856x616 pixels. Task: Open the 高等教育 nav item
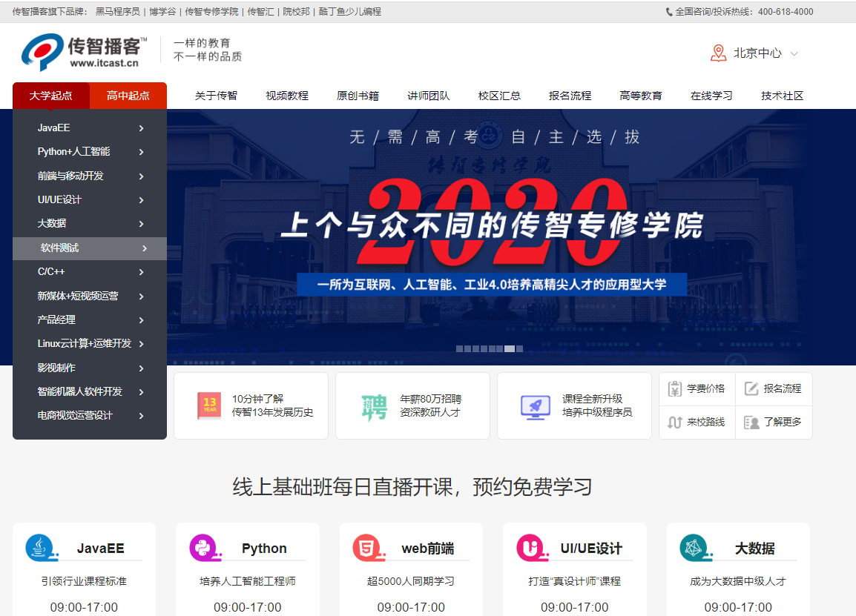641,96
